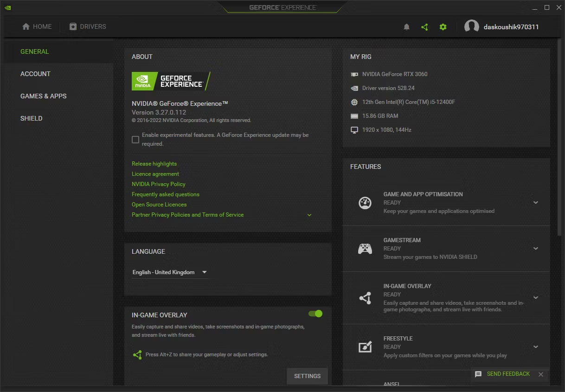Screen dimensions: 565x392
Task: Click the NVIDIA logo in title bar
Action: (8, 7)
